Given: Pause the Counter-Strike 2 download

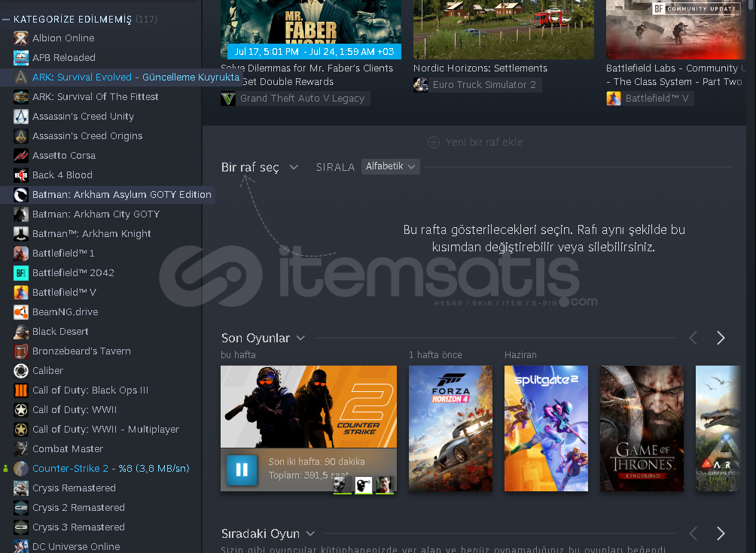Looking at the screenshot, I should point(242,469).
